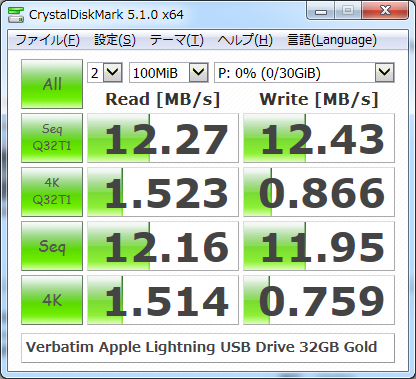Run all benchmarks with All button

(x=52, y=84)
